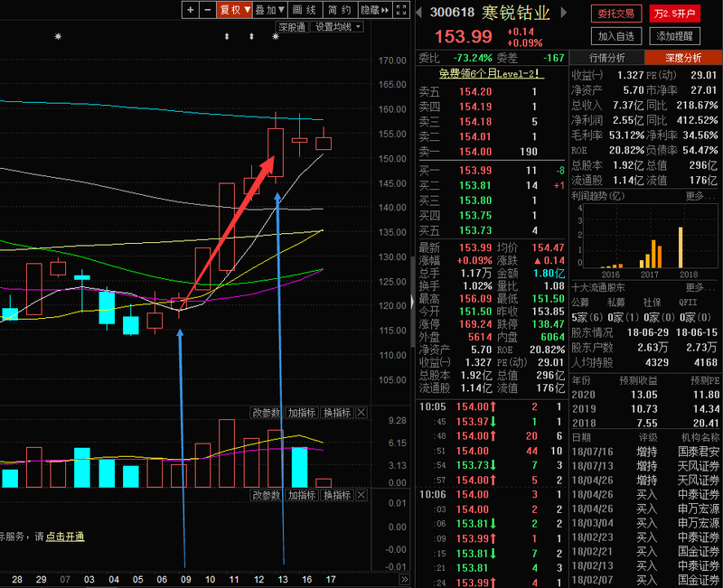Open the 复权 dropdown

tap(235, 10)
